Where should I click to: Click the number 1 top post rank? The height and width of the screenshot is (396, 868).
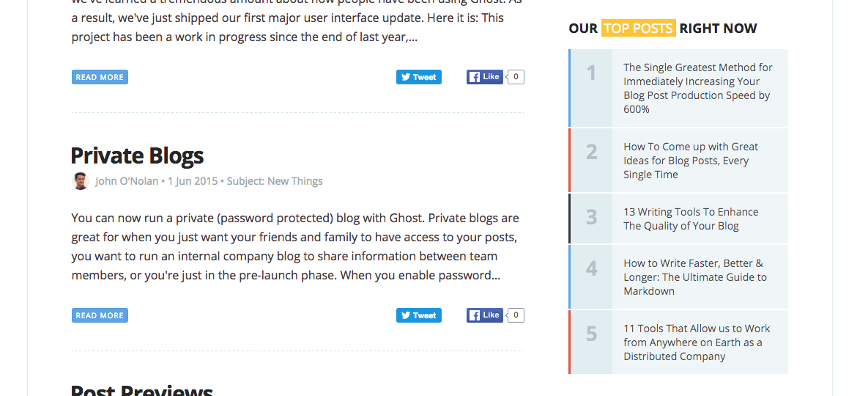point(591,73)
